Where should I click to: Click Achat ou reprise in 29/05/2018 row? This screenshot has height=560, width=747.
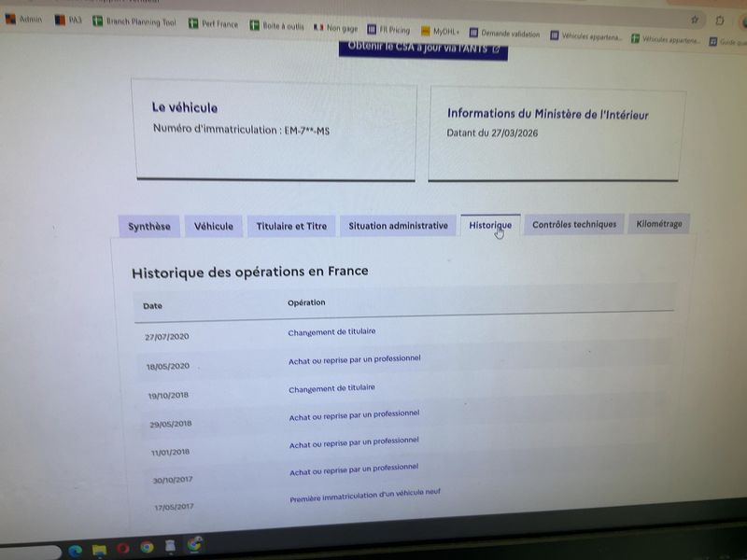coord(354,415)
